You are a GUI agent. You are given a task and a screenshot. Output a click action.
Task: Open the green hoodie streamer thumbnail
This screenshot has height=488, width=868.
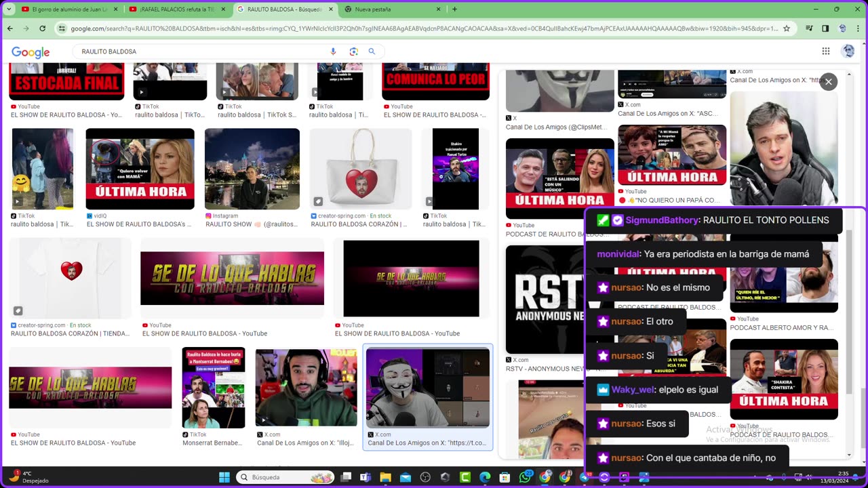click(x=306, y=388)
